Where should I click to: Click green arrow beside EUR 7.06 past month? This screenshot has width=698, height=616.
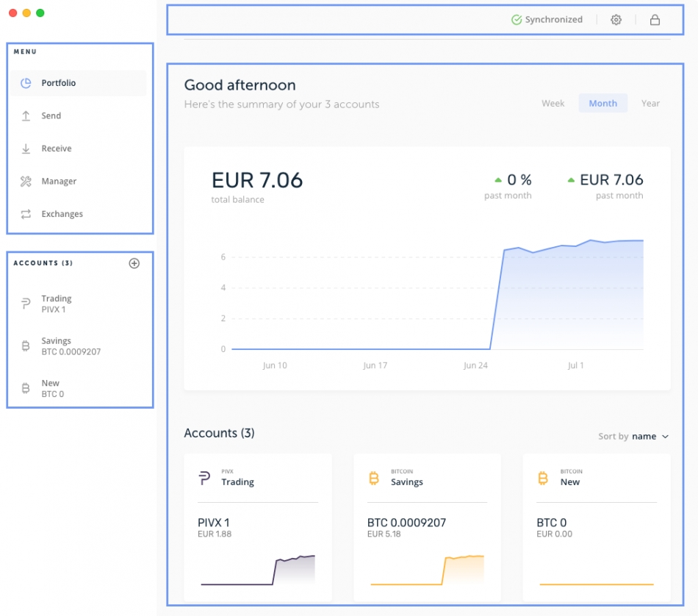click(x=571, y=180)
